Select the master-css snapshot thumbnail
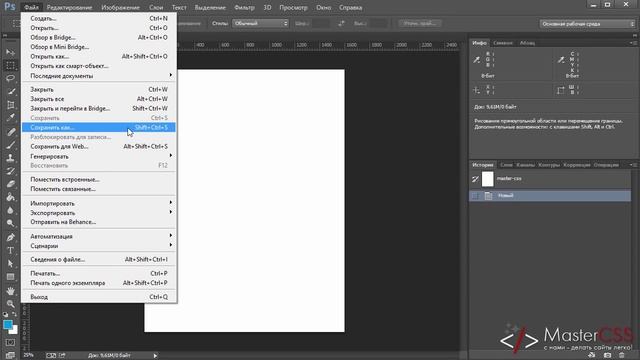640x360 pixels. (487, 179)
